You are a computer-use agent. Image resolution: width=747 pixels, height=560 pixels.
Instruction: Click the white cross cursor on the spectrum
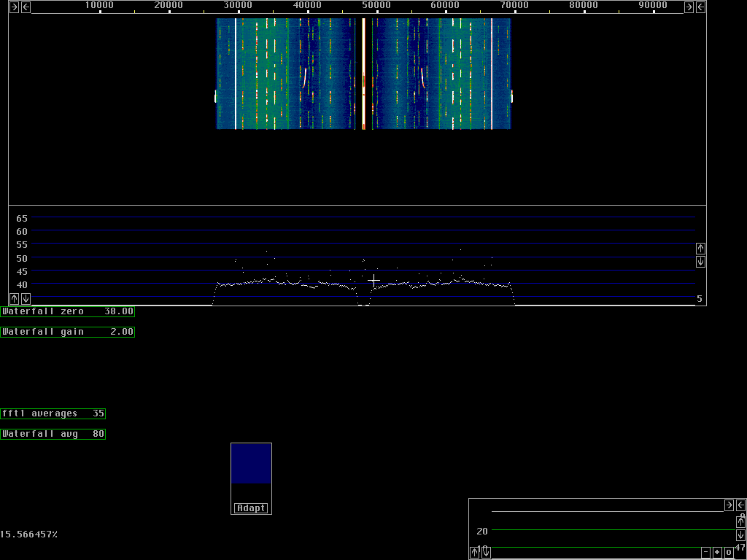(x=374, y=281)
